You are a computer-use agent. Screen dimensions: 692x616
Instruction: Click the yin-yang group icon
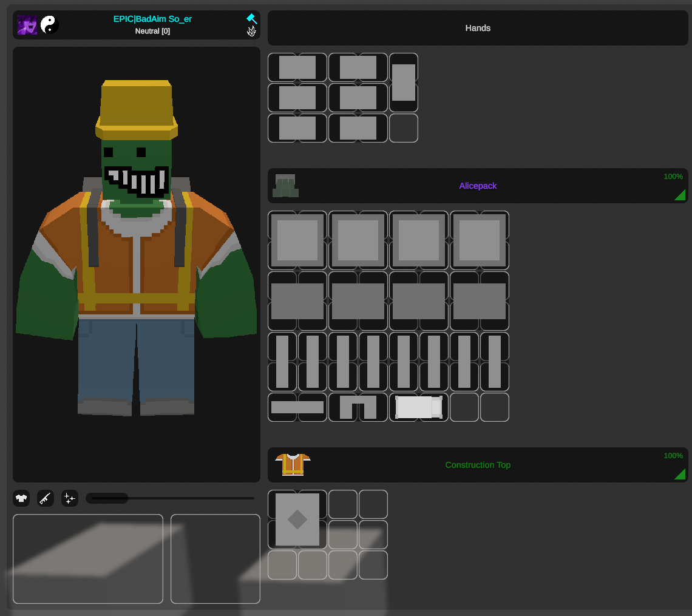pyautogui.click(x=50, y=25)
